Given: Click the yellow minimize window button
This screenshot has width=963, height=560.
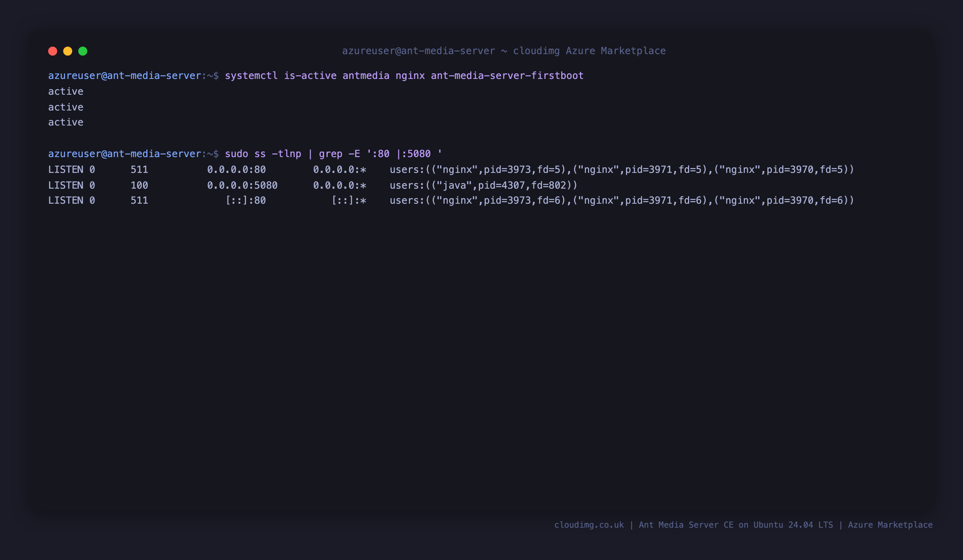Looking at the screenshot, I should click(68, 51).
